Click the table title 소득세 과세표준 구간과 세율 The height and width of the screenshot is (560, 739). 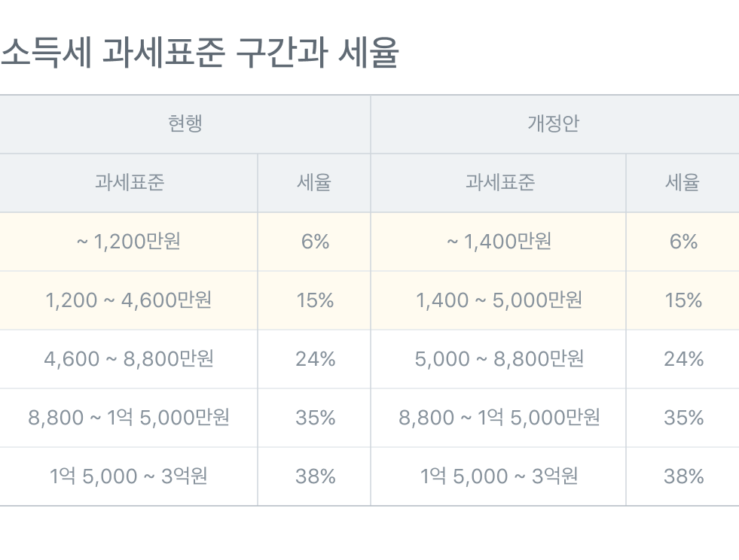(199, 54)
